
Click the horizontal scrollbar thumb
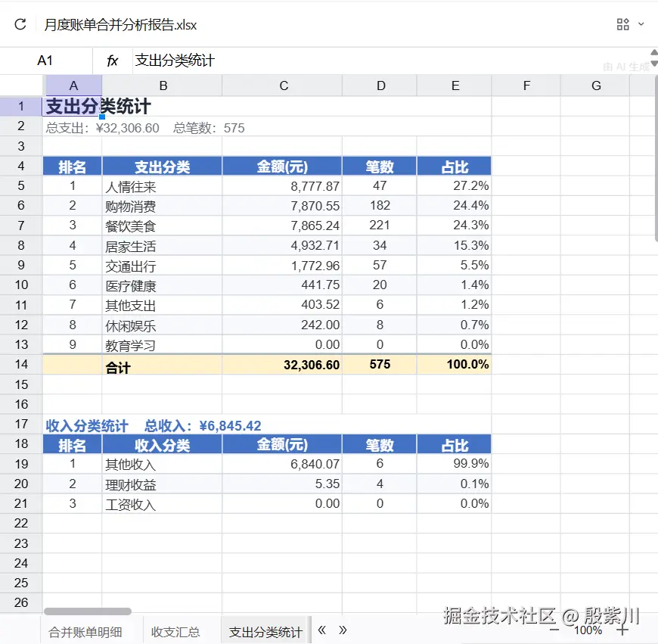pos(87,611)
